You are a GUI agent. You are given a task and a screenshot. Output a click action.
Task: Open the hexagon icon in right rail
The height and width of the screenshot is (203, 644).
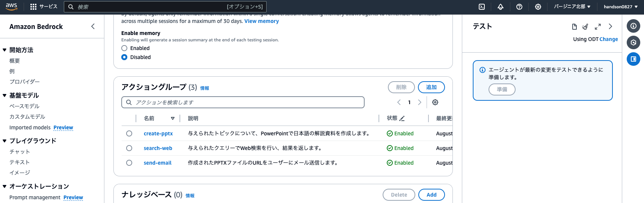(633, 42)
